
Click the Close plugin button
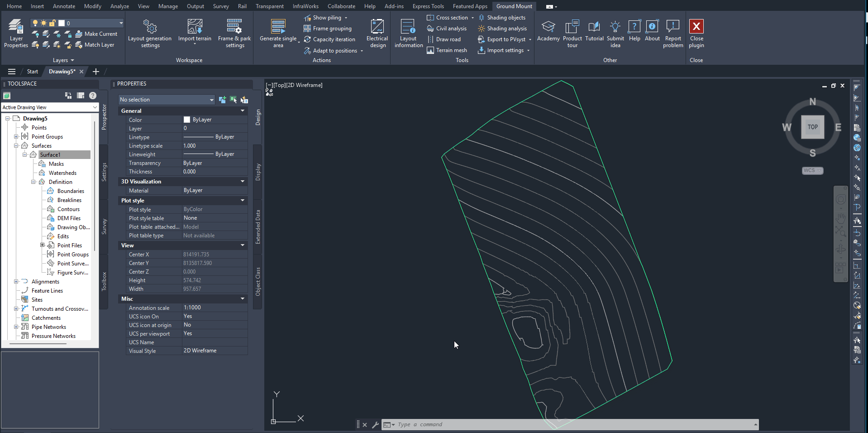coord(696,33)
